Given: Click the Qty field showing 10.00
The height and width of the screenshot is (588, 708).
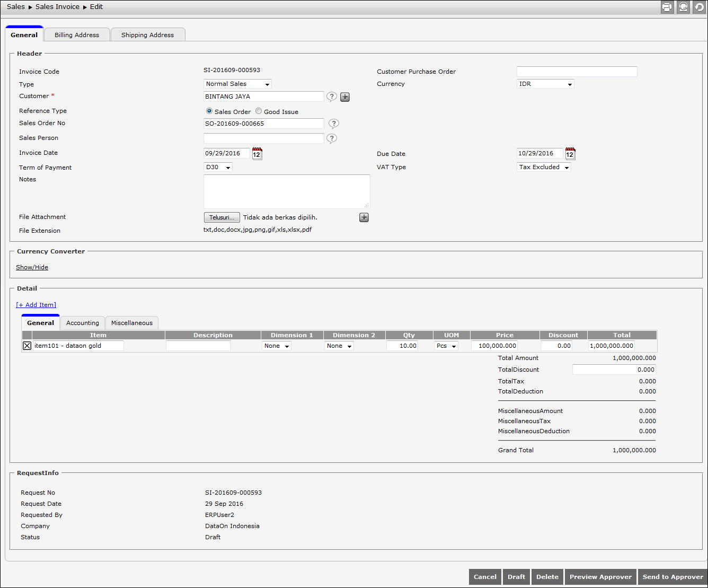Looking at the screenshot, I should click(402, 346).
